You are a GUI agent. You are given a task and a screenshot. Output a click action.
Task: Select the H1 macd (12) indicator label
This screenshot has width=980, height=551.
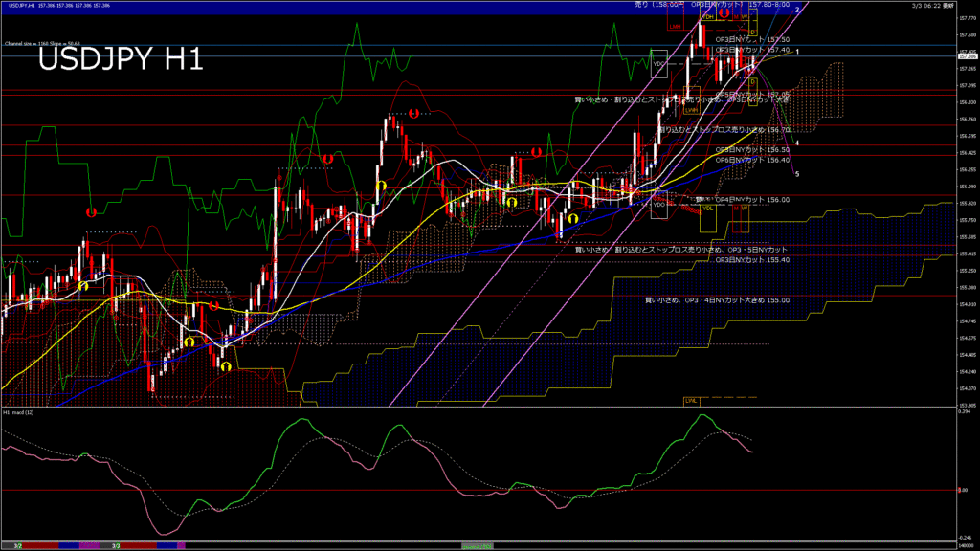click(19, 412)
